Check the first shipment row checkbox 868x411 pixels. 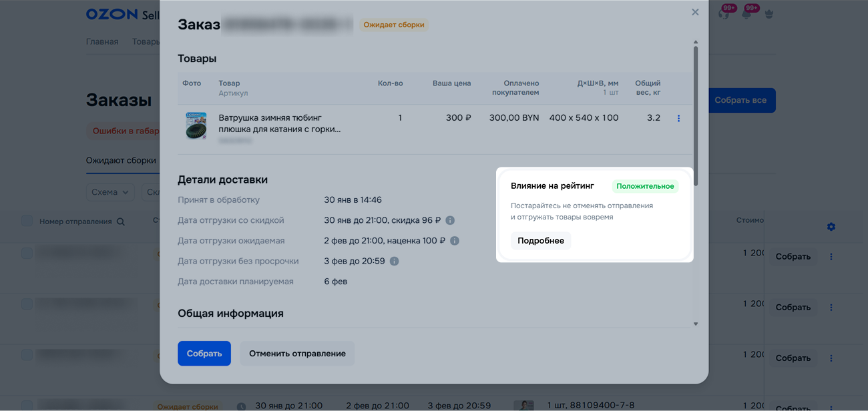[x=27, y=254]
